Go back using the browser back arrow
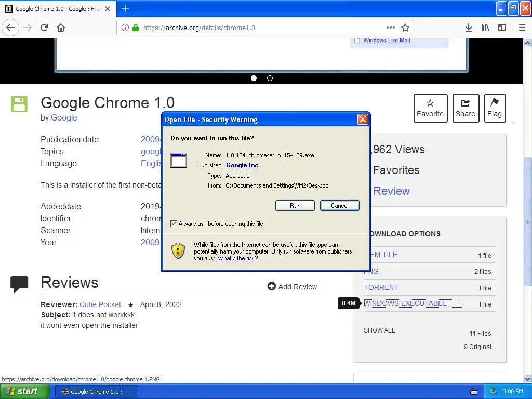Viewport: 532px width, 399px height. point(10,28)
